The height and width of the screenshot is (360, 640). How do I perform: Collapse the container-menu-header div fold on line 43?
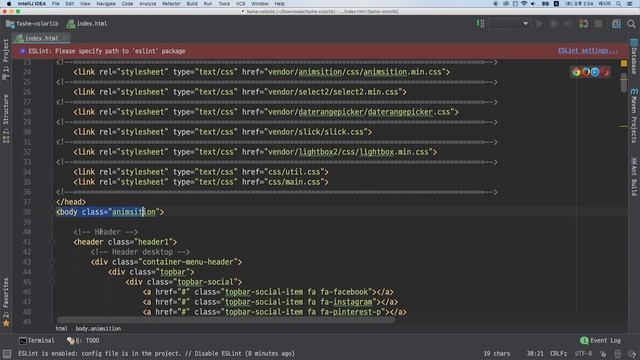click(x=52, y=262)
